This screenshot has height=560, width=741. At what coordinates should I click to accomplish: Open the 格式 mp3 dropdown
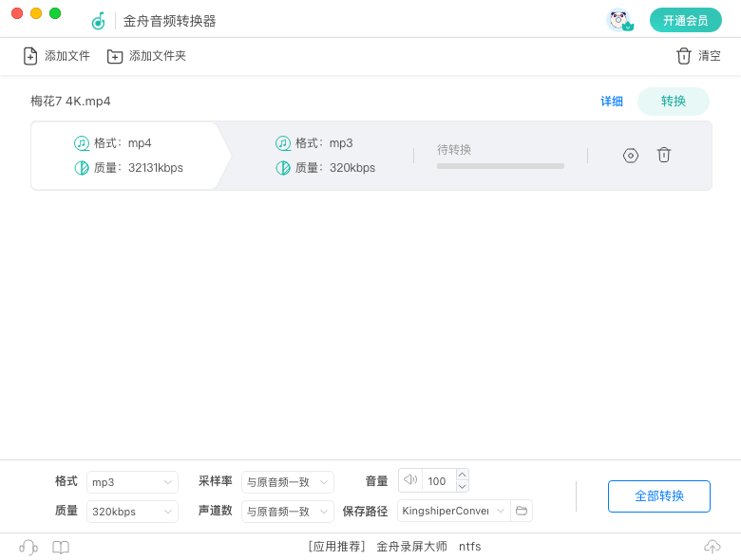(132, 482)
